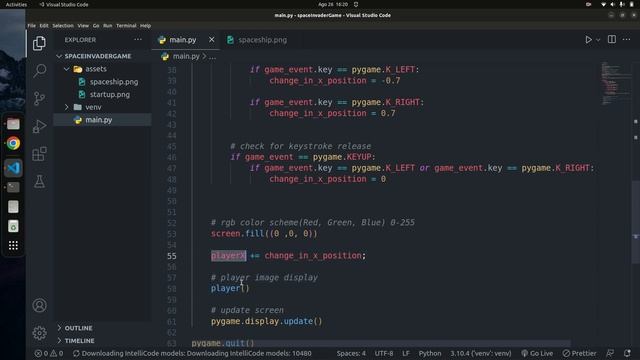640x360 pixels.
Task: Change file encoding UTF-8
Action: click(x=384, y=353)
